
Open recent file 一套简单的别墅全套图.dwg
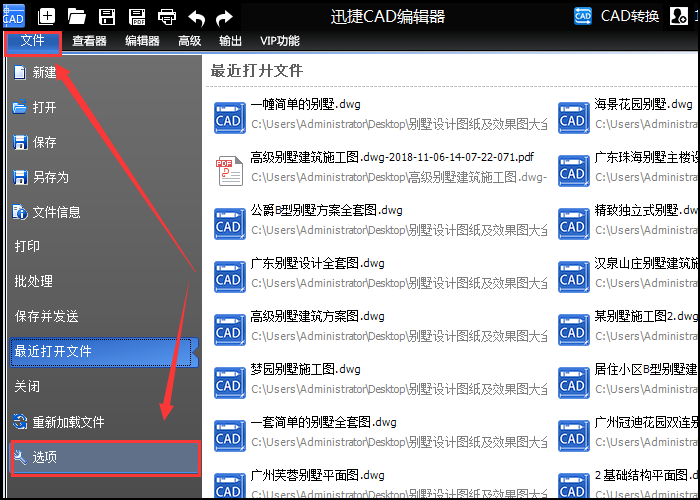point(324,422)
